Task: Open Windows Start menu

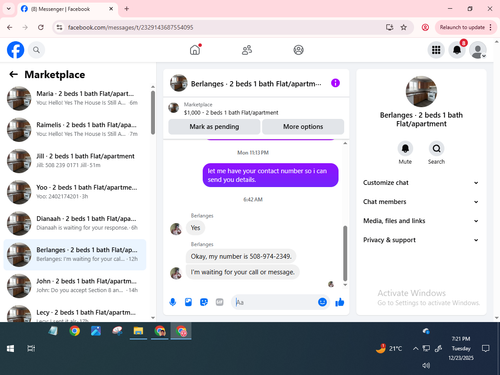Action: coord(10,349)
